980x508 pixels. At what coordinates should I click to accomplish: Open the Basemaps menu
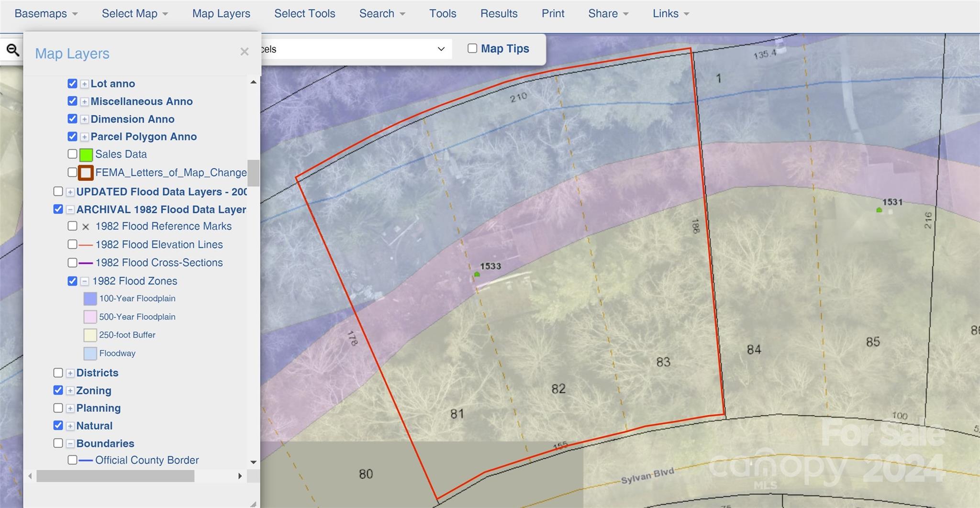[x=46, y=13]
